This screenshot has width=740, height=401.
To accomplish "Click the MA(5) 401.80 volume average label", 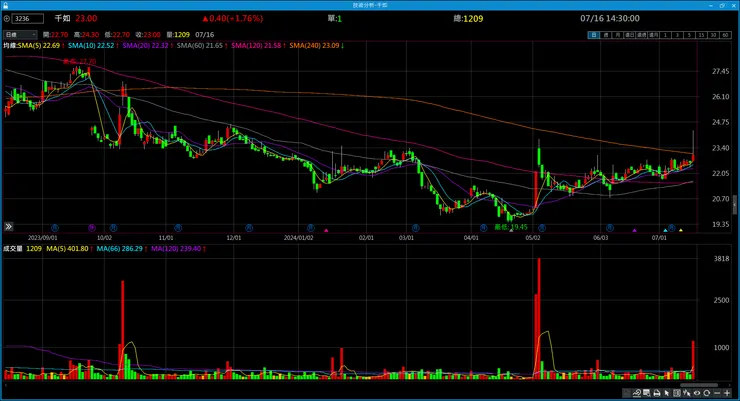I will [69, 249].
